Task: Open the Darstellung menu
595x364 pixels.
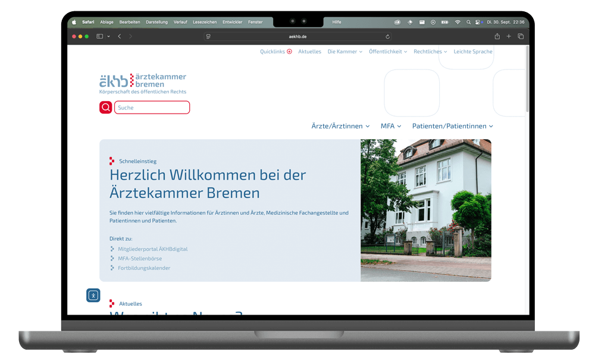Action: coord(156,22)
